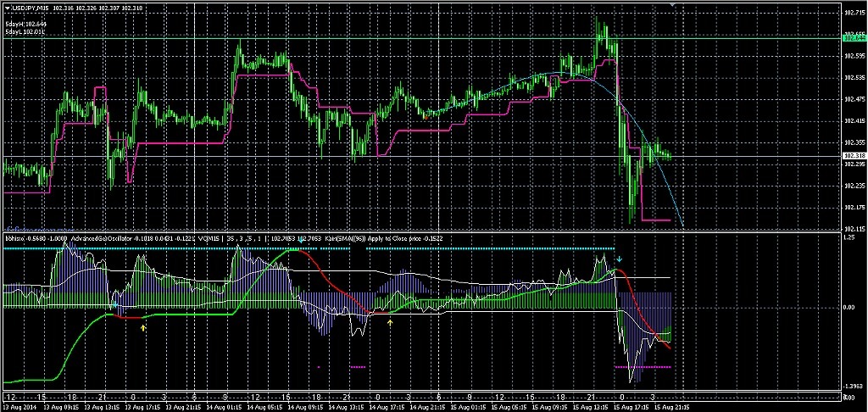Click the 5dayL 102.031 label
The height and width of the screenshot is (412, 868).
pyautogui.click(x=25, y=33)
